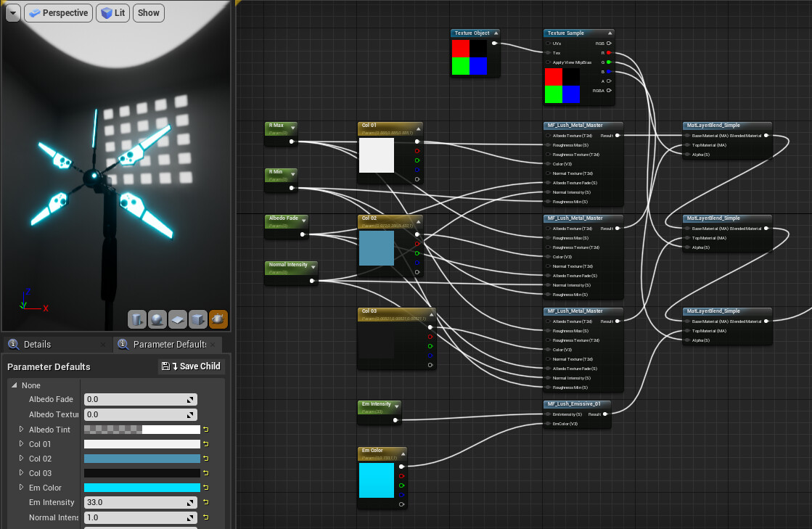Expand the R Max node arrow
This screenshot has height=529, width=812.
pyautogui.click(x=292, y=127)
